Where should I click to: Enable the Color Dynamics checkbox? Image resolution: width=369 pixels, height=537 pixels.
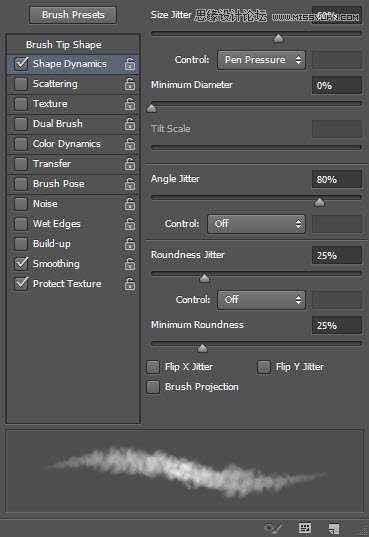point(21,144)
